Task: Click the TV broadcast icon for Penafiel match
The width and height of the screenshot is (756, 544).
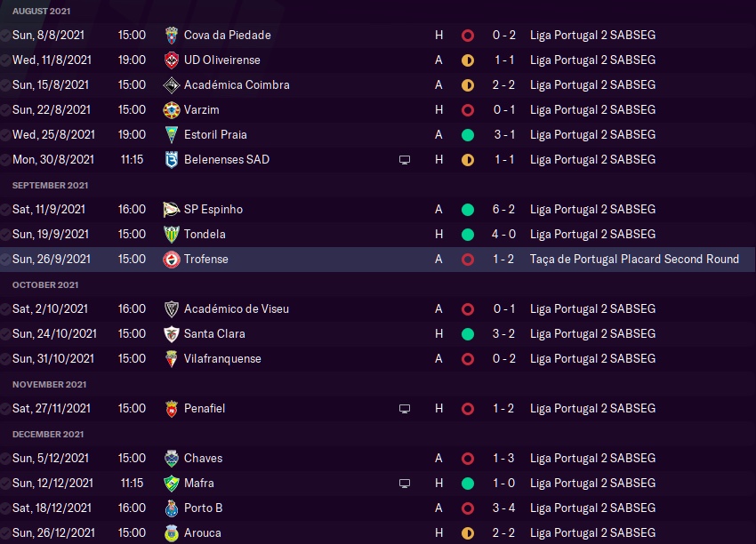Action: point(405,409)
